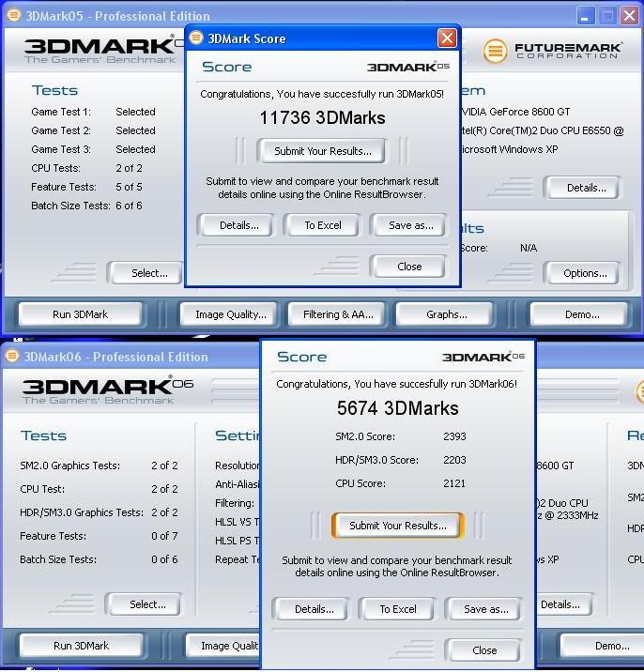Export 3DMark05 score To Excel
The height and width of the screenshot is (672, 644).
click(322, 225)
